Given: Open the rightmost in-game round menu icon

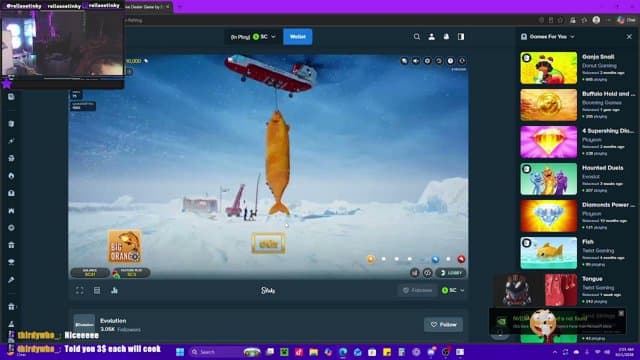Looking at the screenshot, I should [x=462, y=61].
